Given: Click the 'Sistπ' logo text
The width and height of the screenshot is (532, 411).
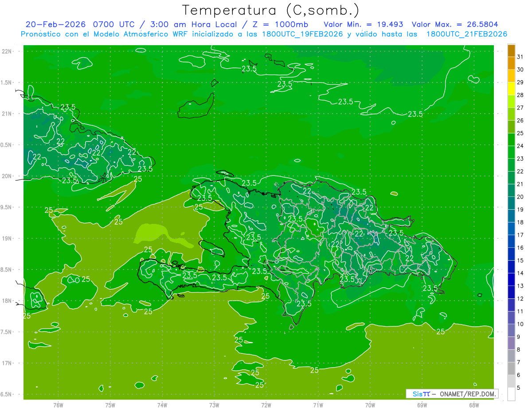Looking at the screenshot, I should pyautogui.click(x=421, y=394).
